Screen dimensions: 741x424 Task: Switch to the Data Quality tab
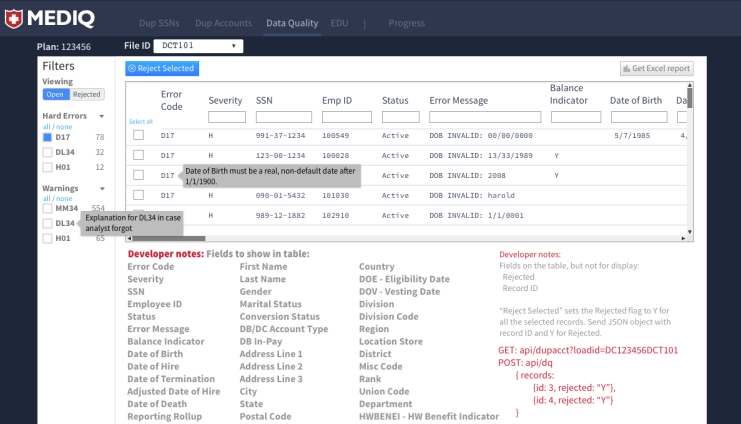point(292,23)
